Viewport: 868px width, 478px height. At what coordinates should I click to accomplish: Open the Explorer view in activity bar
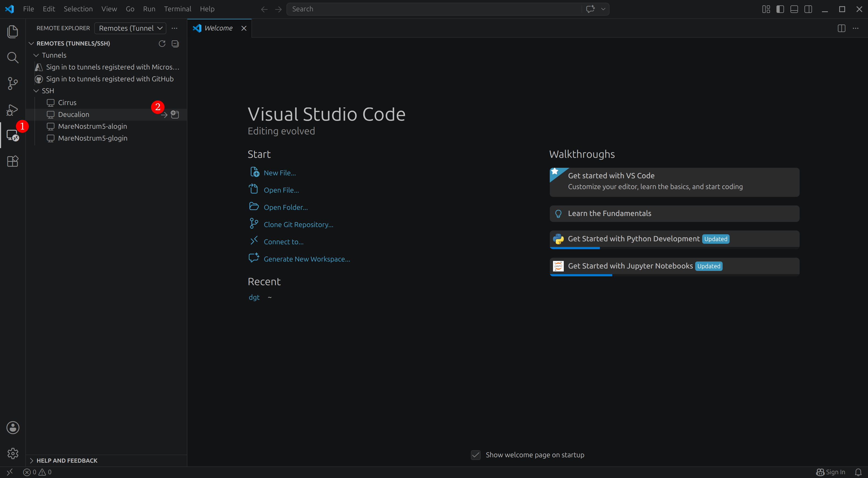[13, 32]
